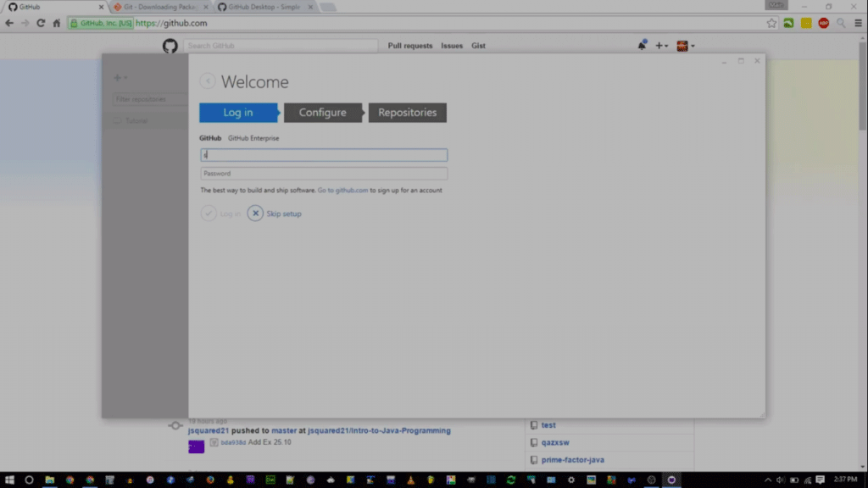Click the back arrow on the Welcome screen
The width and height of the screenshot is (868, 488).
207,81
